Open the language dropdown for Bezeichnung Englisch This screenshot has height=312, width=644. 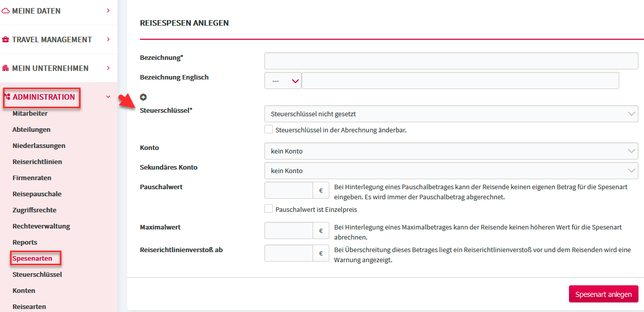point(282,81)
